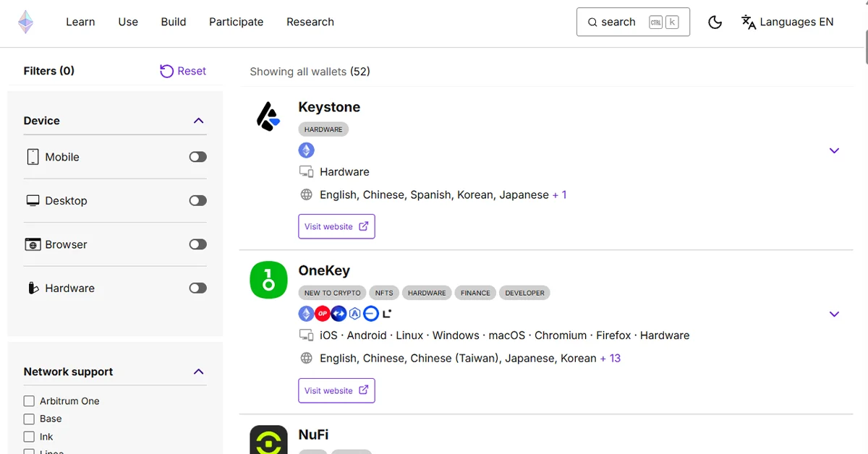The image size is (868, 454).
Task: Click OneKey Visit website button
Action: point(336,390)
